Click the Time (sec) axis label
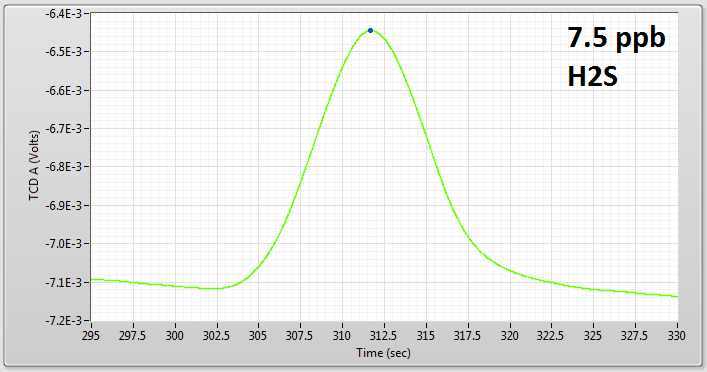The image size is (707, 372). pos(384,353)
